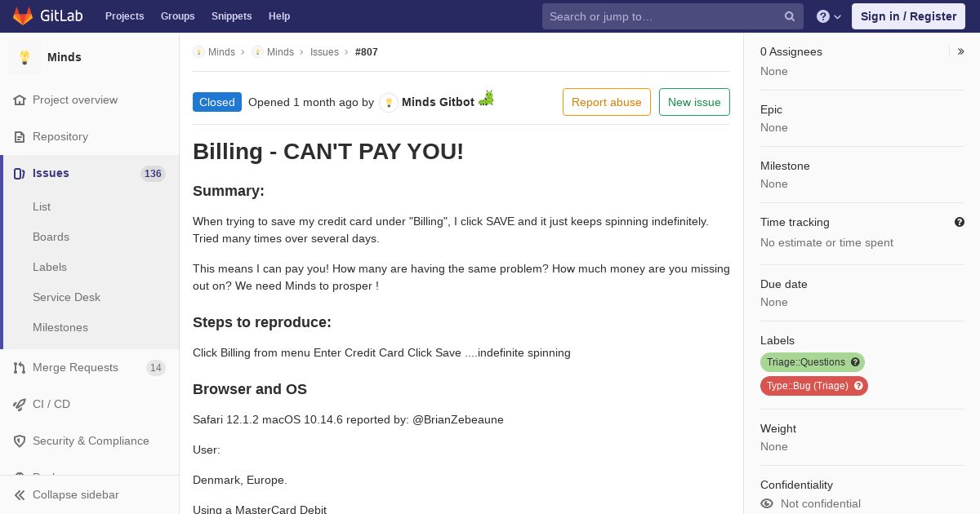Click the Milestone heading

785,166
